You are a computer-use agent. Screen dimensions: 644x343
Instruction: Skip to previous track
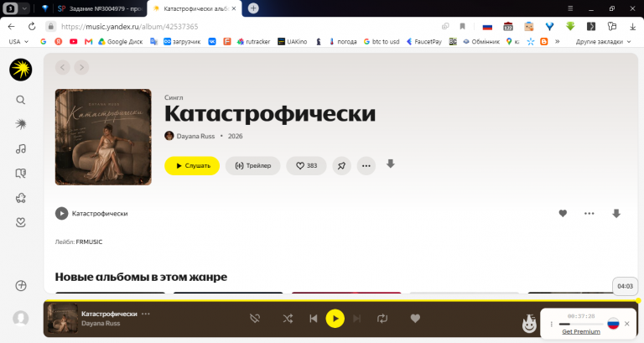(x=314, y=319)
